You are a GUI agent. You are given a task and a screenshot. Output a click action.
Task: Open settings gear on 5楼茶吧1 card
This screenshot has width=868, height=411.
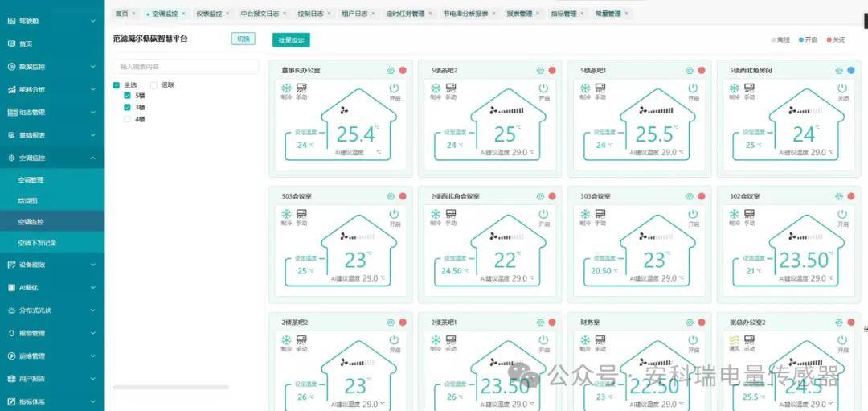690,70
